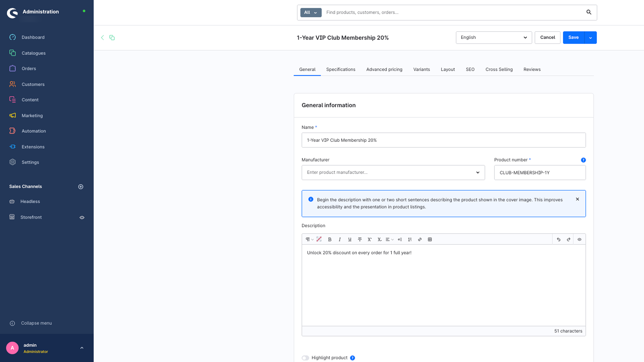Click the Save button

point(574,38)
